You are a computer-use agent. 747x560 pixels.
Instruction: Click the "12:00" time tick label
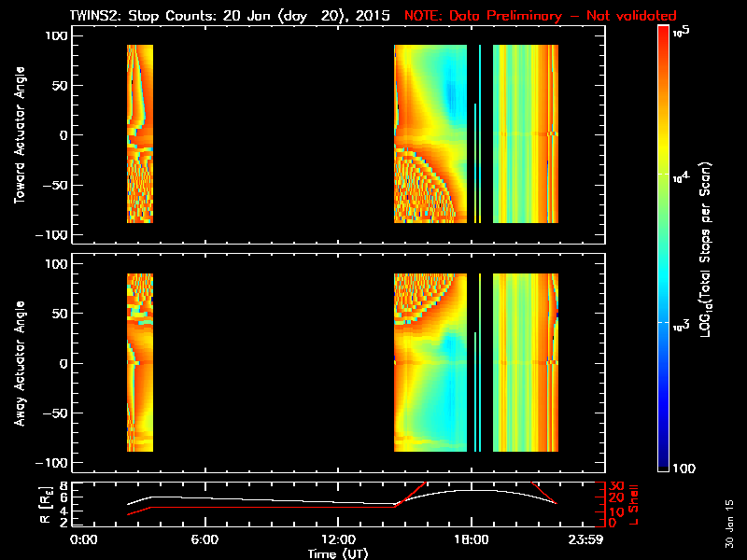pos(338,539)
